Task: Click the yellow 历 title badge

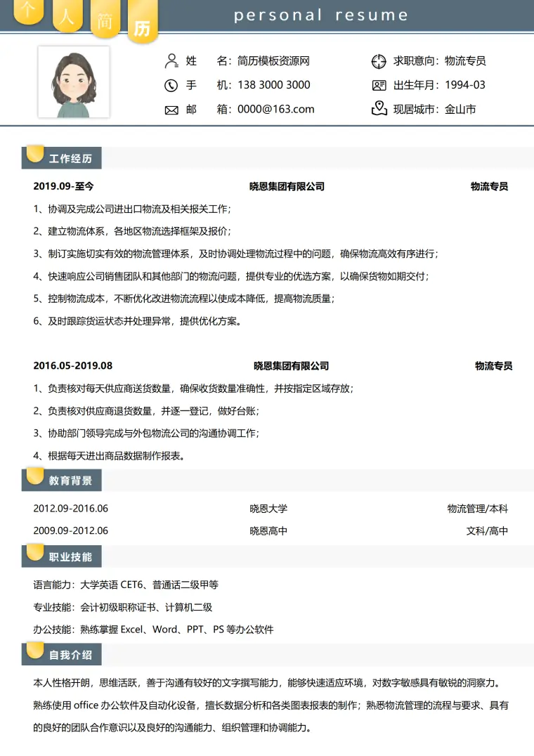Action: (143, 22)
